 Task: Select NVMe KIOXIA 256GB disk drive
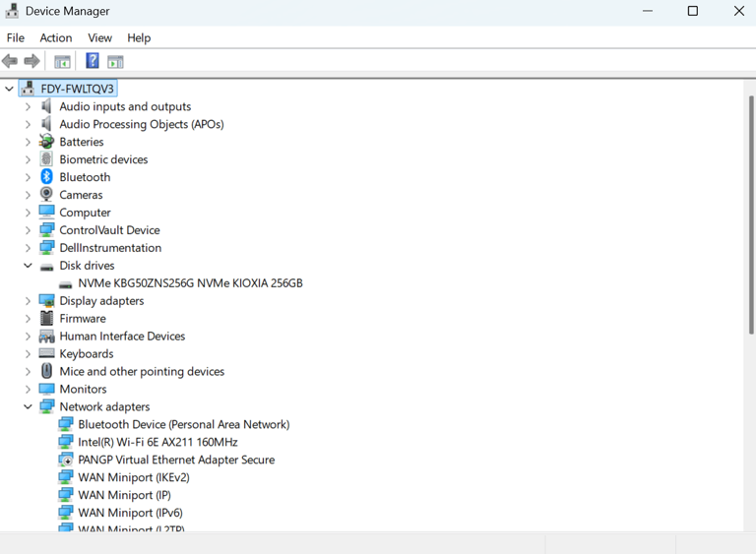[190, 283]
